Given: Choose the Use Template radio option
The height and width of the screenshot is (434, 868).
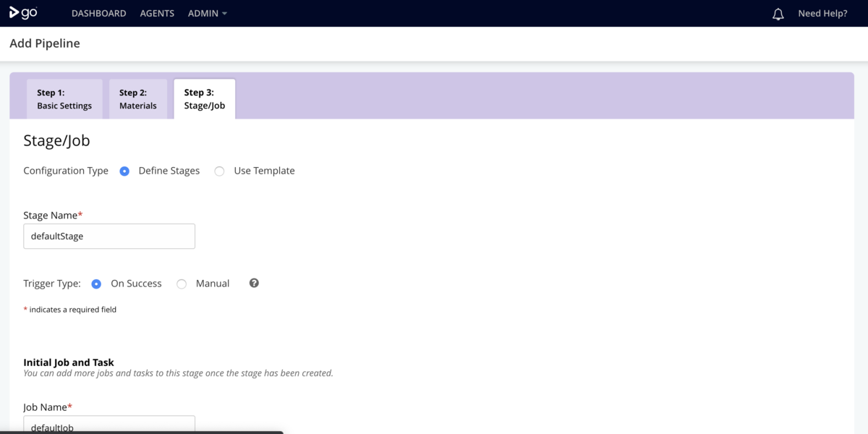Looking at the screenshot, I should (219, 171).
